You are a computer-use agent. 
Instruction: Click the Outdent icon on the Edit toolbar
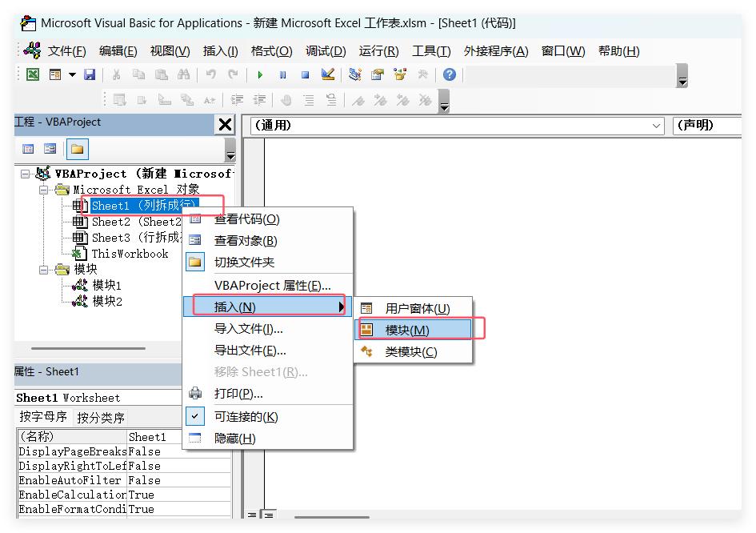[259, 100]
